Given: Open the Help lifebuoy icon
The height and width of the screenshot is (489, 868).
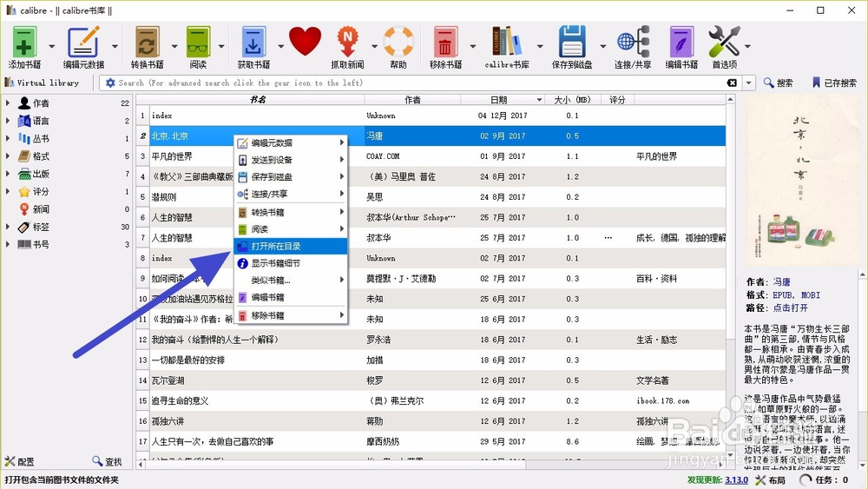Looking at the screenshot, I should (398, 42).
